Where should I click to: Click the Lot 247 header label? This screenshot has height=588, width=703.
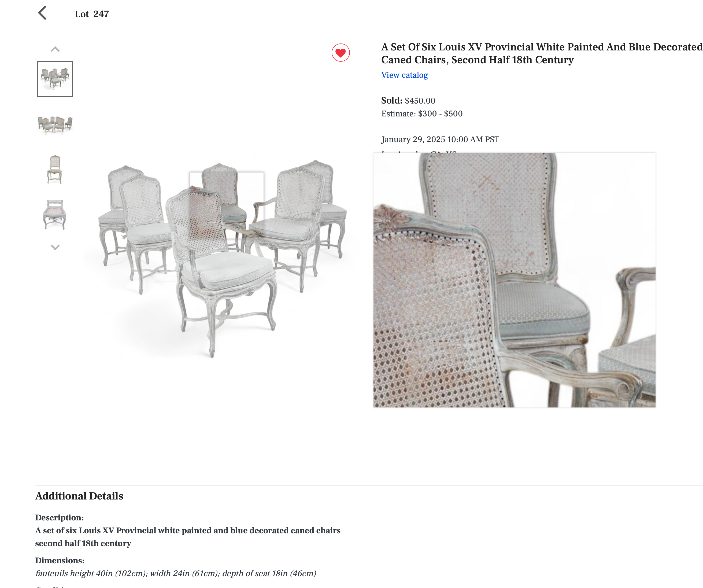click(92, 14)
